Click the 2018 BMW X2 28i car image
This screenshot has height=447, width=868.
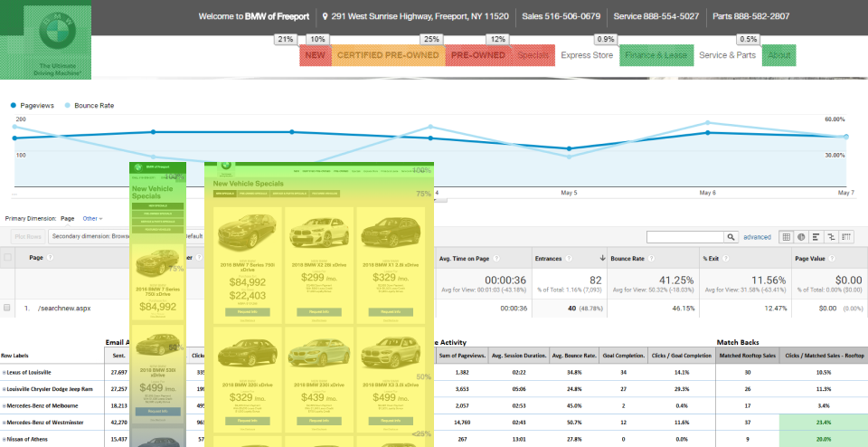point(319,233)
